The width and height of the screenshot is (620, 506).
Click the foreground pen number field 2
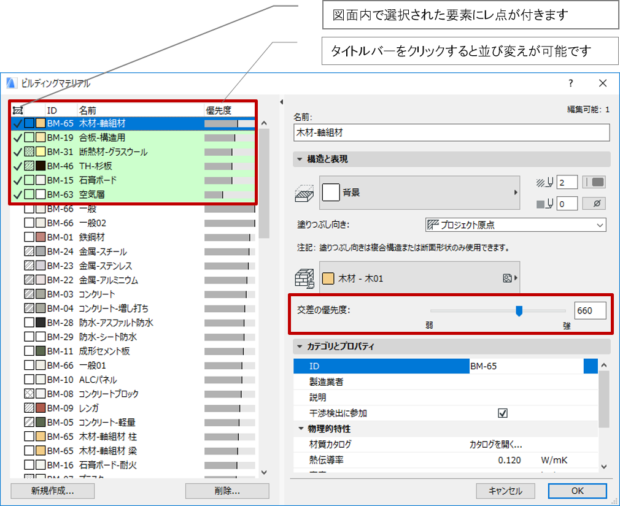click(x=567, y=182)
